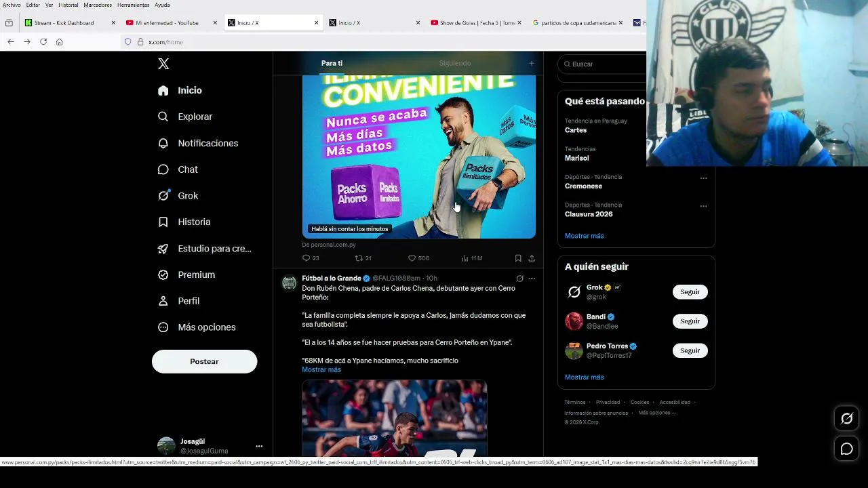868x488 pixels.
Task: Click the Fútbol a lo Grande avatar
Action: tap(289, 283)
